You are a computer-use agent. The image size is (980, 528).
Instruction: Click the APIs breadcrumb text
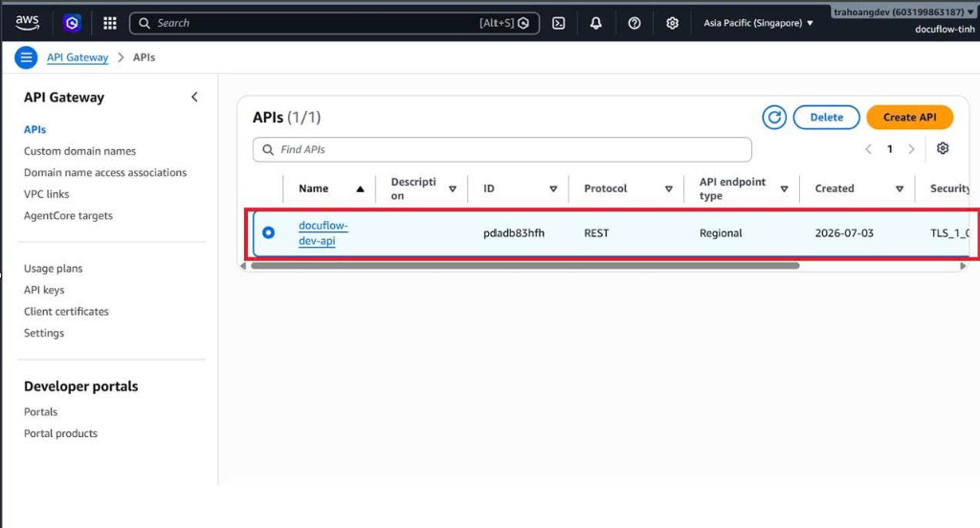point(144,57)
